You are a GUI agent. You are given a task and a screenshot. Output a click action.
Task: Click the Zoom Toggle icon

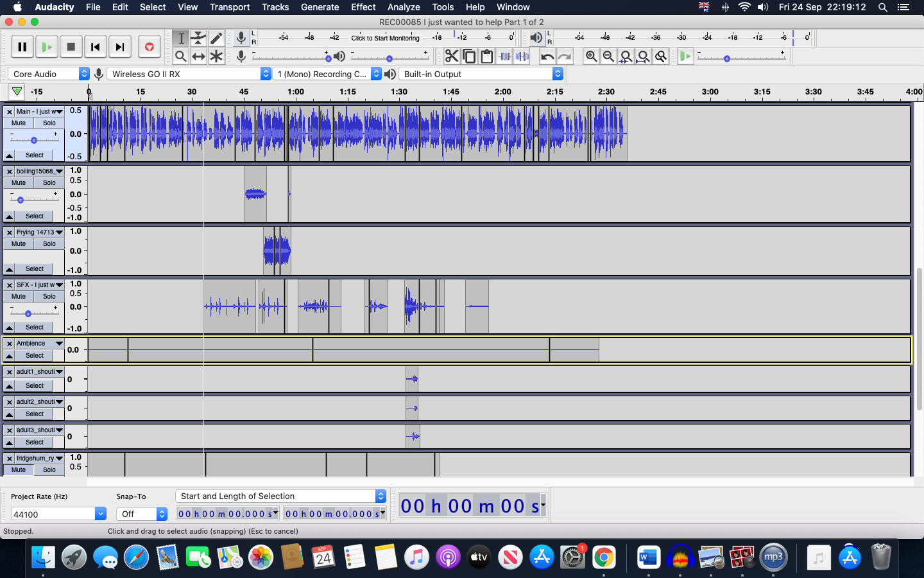pos(660,57)
